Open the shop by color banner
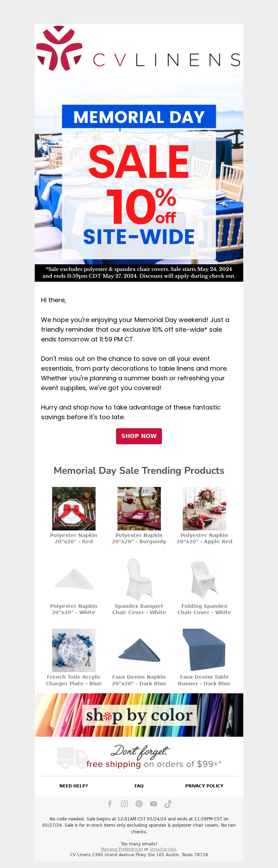Image resolution: width=278 pixels, height=868 pixels. pyautogui.click(x=139, y=715)
